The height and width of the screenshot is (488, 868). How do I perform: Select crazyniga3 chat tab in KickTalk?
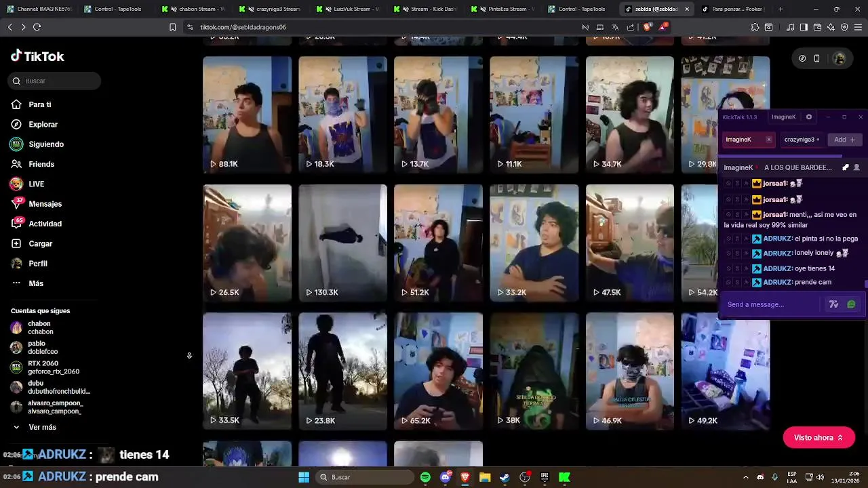[x=802, y=140]
